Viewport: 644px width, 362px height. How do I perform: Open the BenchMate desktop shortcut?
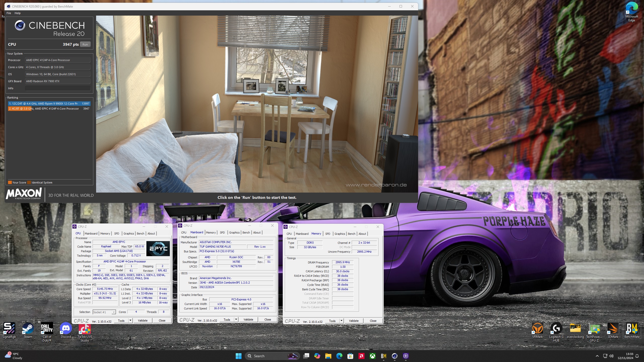(x=632, y=331)
